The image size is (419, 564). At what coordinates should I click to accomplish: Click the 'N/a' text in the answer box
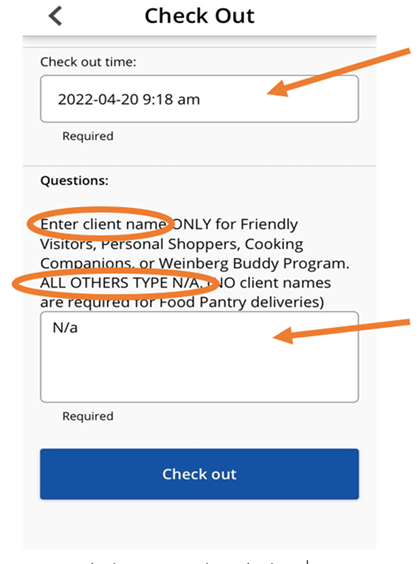coord(65,328)
